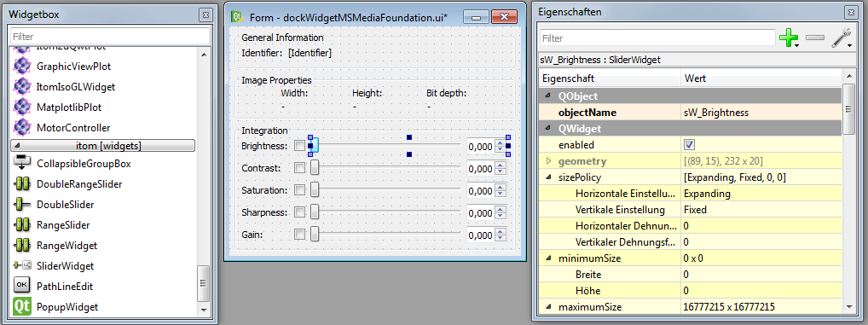868x325 pixels.
Task: Click the Saturation spinbox arrows
Action: point(501,190)
